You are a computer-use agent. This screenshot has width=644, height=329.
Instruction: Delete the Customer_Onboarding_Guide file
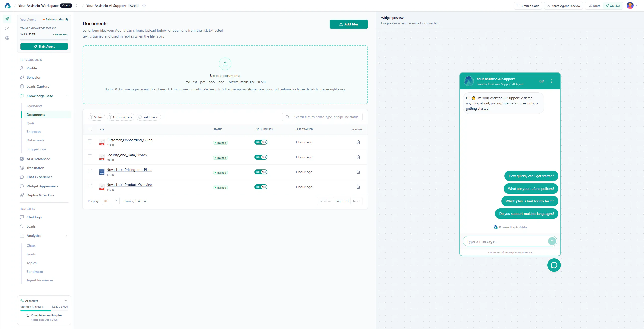358,142
